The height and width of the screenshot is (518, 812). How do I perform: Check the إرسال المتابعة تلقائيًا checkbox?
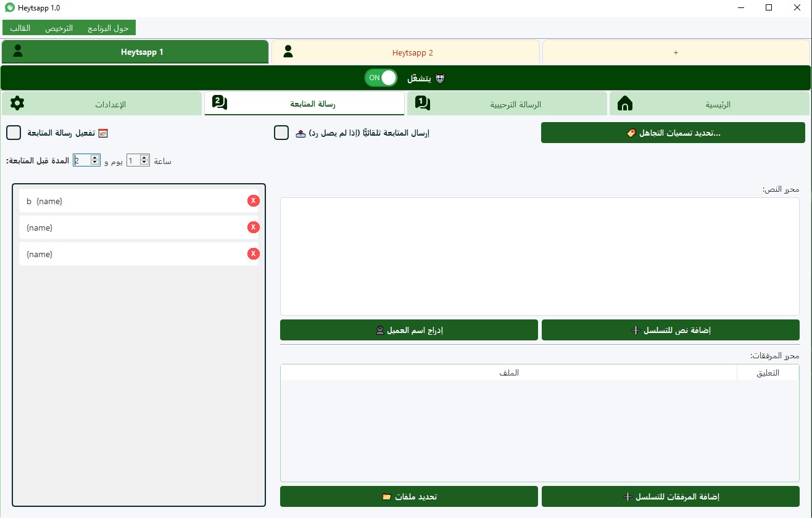click(281, 133)
